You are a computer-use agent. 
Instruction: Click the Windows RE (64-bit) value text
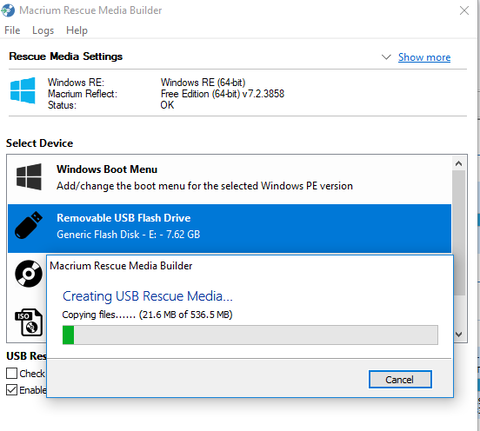coord(203,82)
